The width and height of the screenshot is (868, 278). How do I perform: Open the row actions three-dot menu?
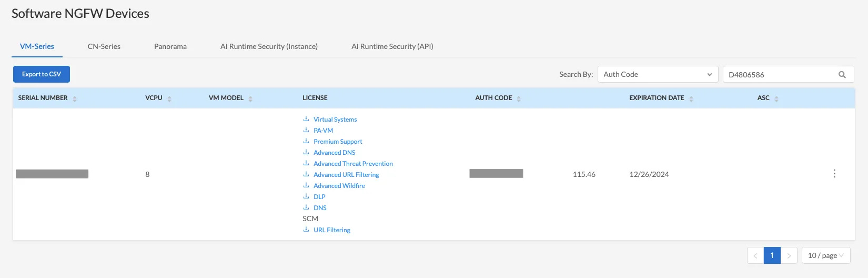pos(834,174)
